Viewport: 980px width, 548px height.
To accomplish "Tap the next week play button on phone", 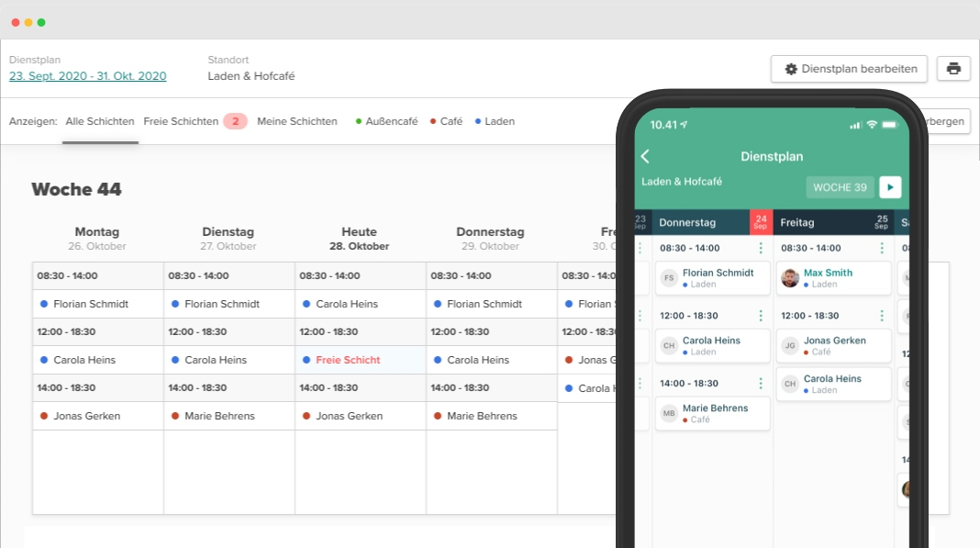I will tap(890, 187).
